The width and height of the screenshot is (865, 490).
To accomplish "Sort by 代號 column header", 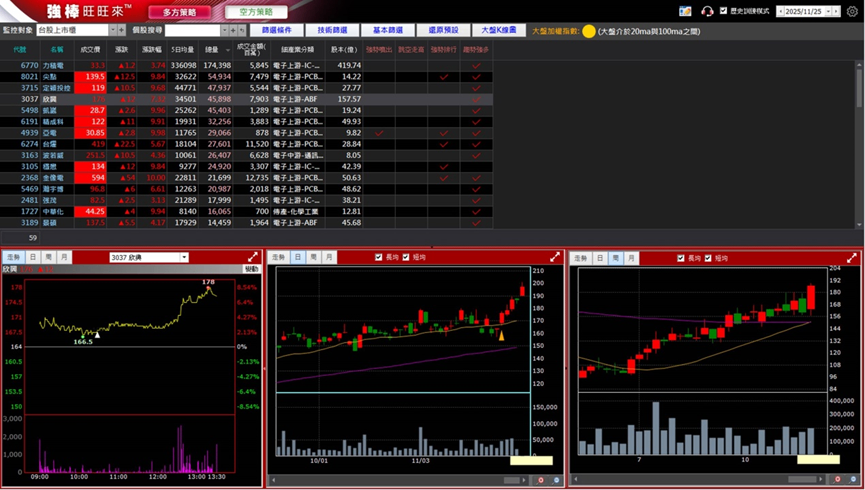I will click(x=20, y=50).
